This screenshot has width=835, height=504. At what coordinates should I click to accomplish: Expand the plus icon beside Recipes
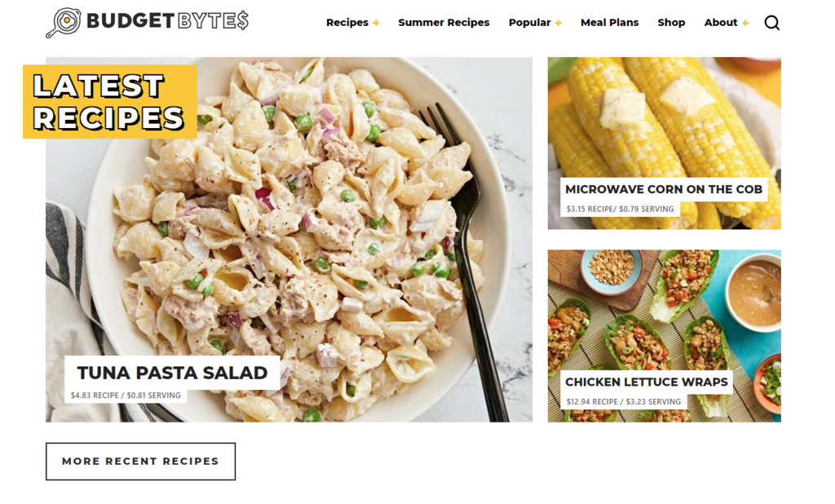376,23
